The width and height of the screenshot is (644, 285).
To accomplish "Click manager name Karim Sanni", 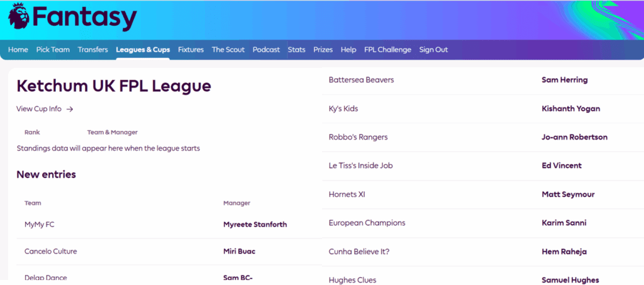I will click(x=564, y=223).
